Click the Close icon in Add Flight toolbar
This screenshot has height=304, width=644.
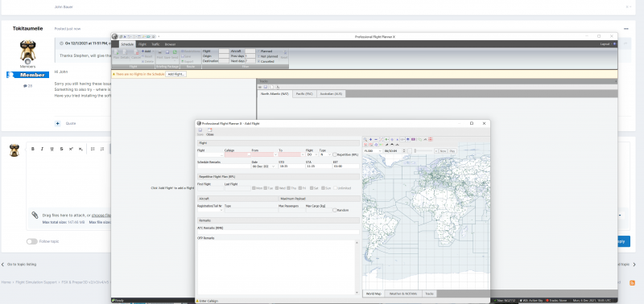[x=209, y=130]
